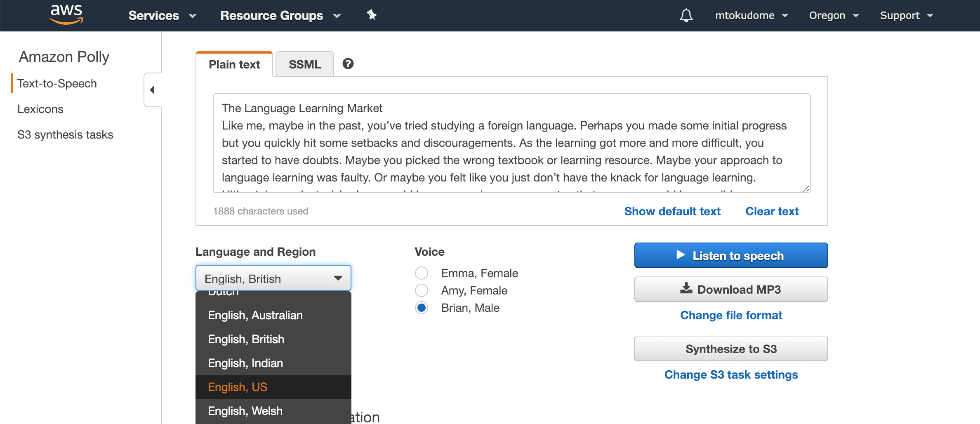This screenshot has width=980, height=424.
Task: Choose English, Indian from the list
Action: click(273, 363)
